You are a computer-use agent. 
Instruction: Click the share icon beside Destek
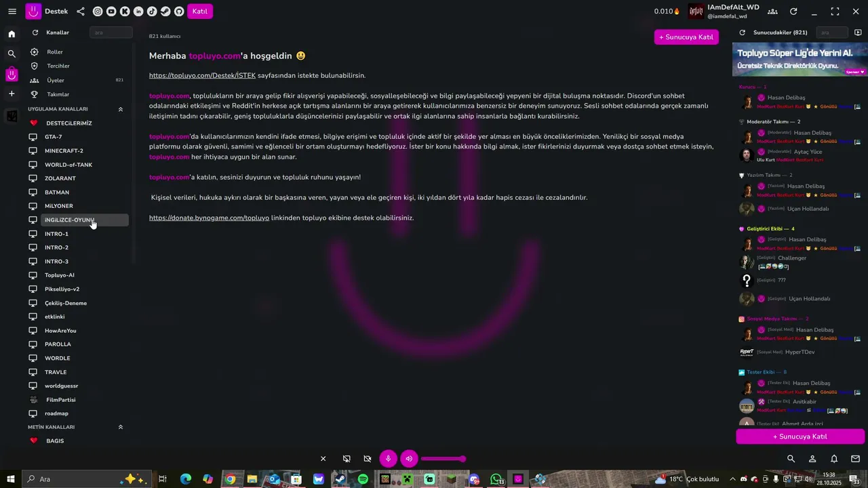pyautogui.click(x=81, y=12)
